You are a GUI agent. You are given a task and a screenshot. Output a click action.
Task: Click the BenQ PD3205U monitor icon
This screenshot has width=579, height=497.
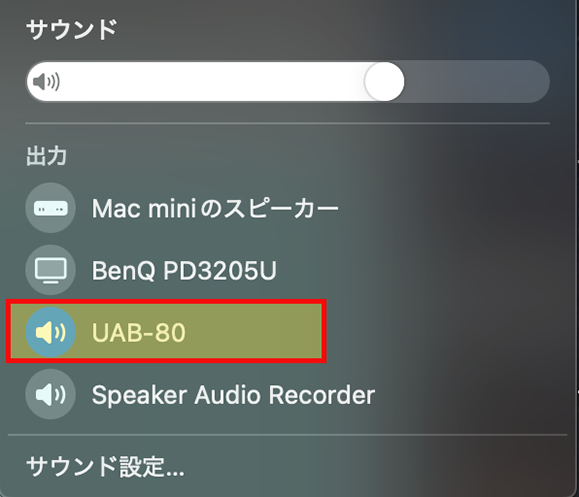[x=51, y=270]
